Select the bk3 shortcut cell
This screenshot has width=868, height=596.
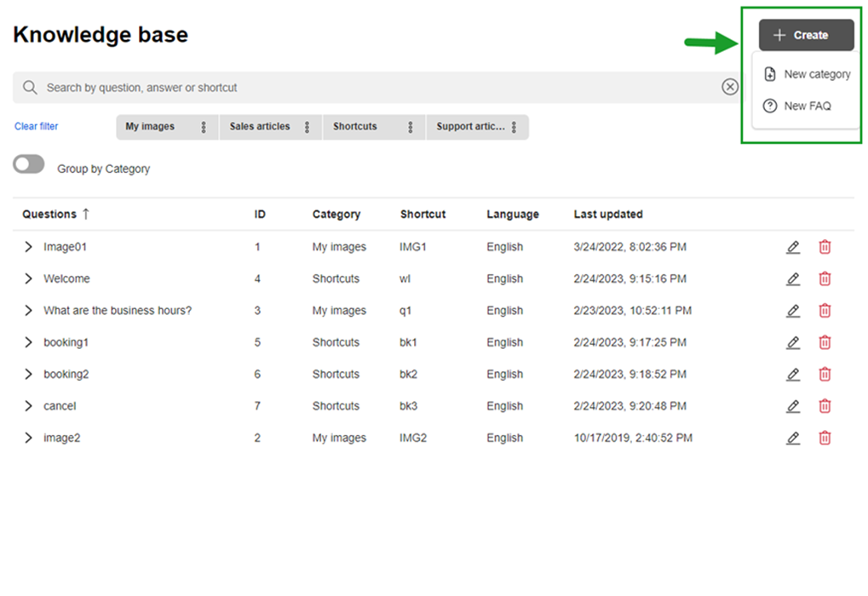pyautogui.click(x=409, y=405)
